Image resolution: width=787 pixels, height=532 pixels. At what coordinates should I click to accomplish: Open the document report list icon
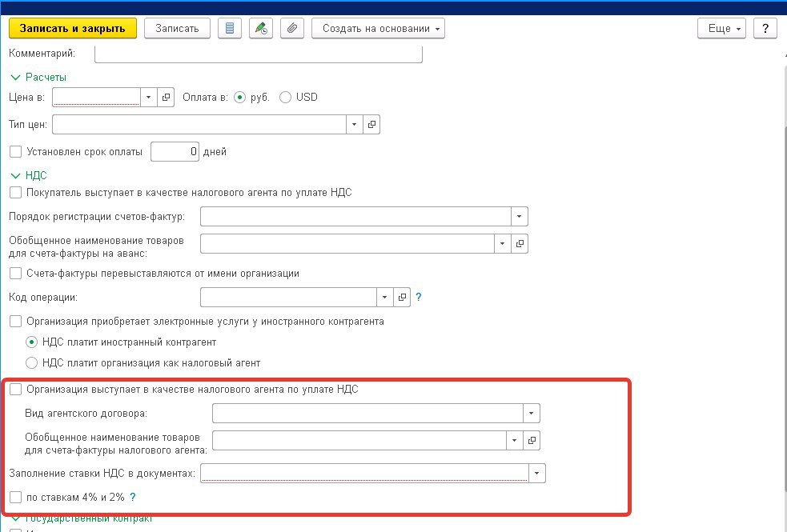pos(230,29)
